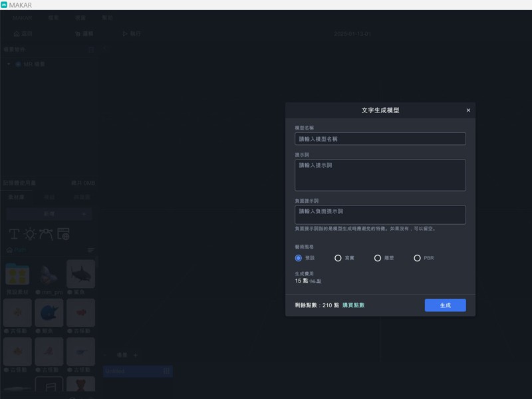Open the 新增 add asset dropdown
Screen dimensions: 532x399
tap(49, 214)
